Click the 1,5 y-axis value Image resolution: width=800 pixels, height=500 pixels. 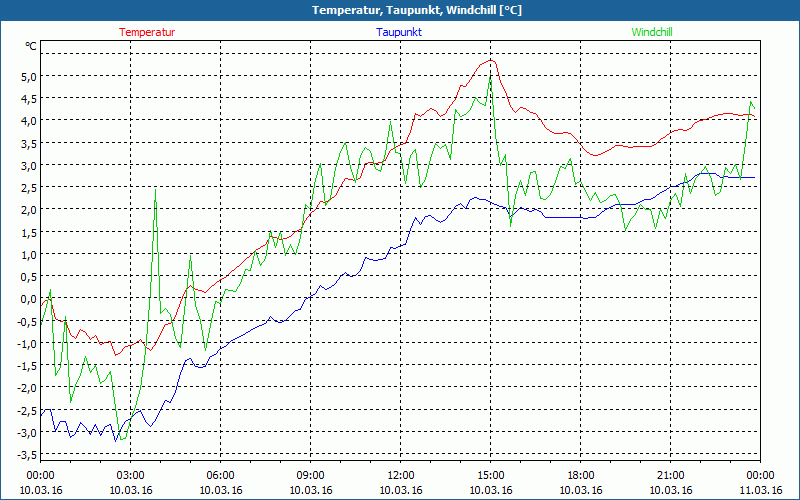click(29, 232)
